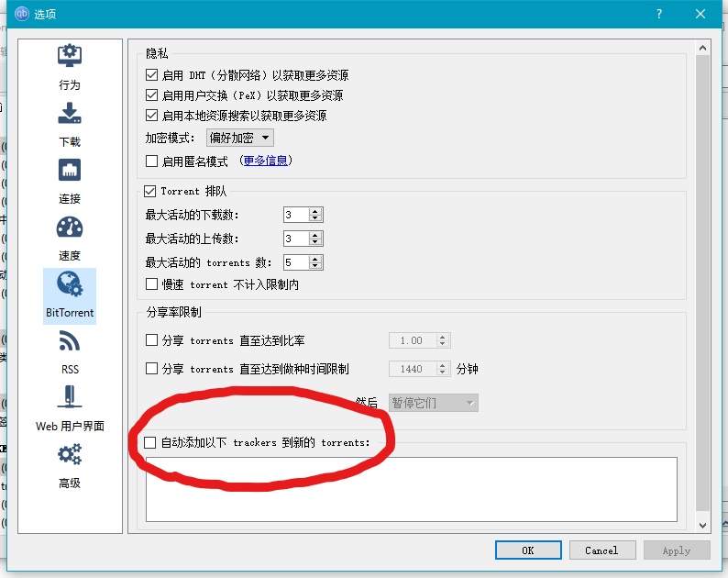Increase the 最大活动的下载数 spinner value
728x578 pixels.
click(315, 212)
